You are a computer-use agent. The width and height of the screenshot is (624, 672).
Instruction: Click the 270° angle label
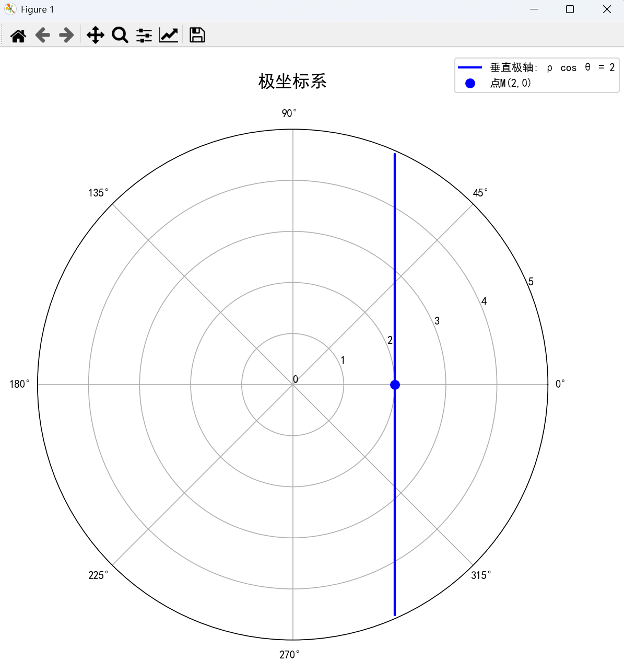coord(290,655)
